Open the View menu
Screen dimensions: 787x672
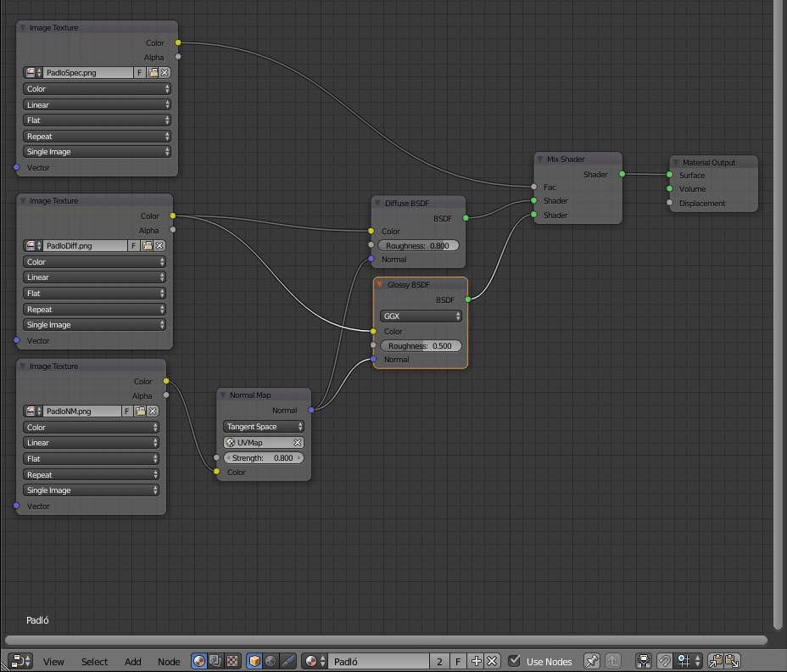(x=53, y=662)
